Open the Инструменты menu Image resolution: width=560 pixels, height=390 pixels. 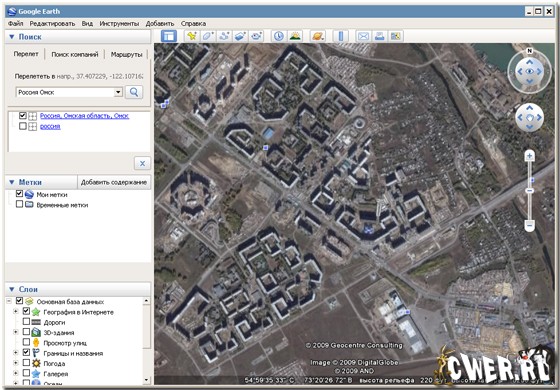(119, 24)
